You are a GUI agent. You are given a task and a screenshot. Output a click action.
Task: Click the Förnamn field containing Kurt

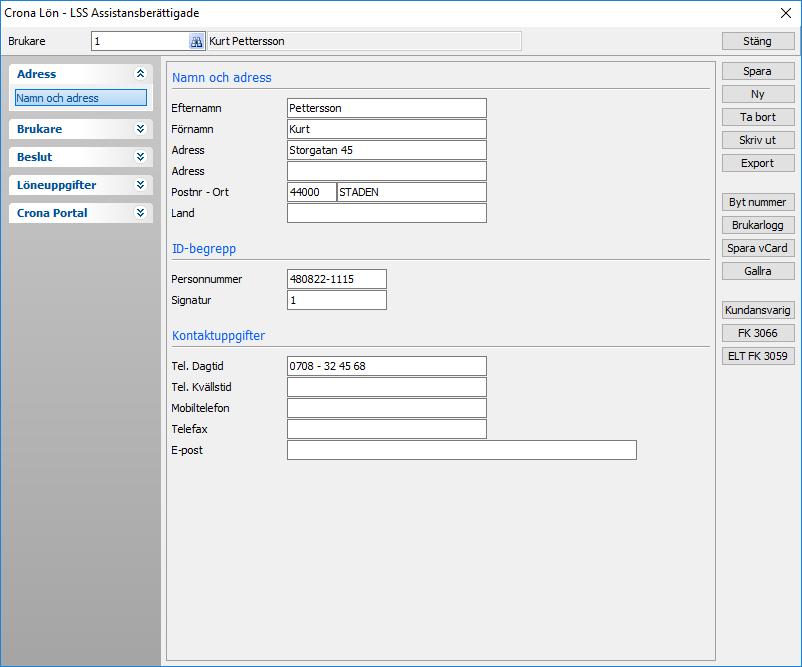387,129
